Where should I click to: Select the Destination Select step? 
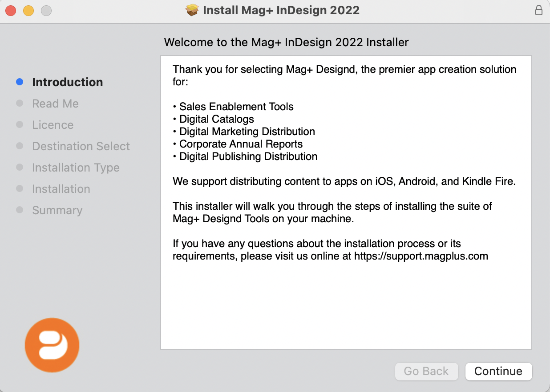(81, 146)
